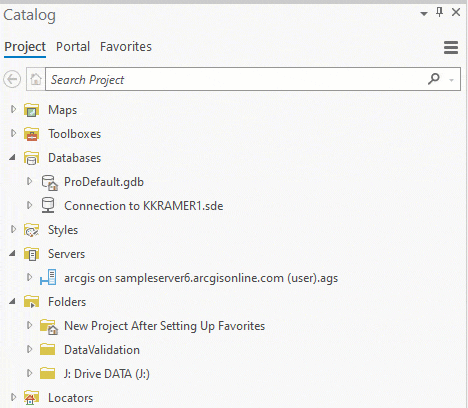Select the DataValidation folder name

coord(102,350)
